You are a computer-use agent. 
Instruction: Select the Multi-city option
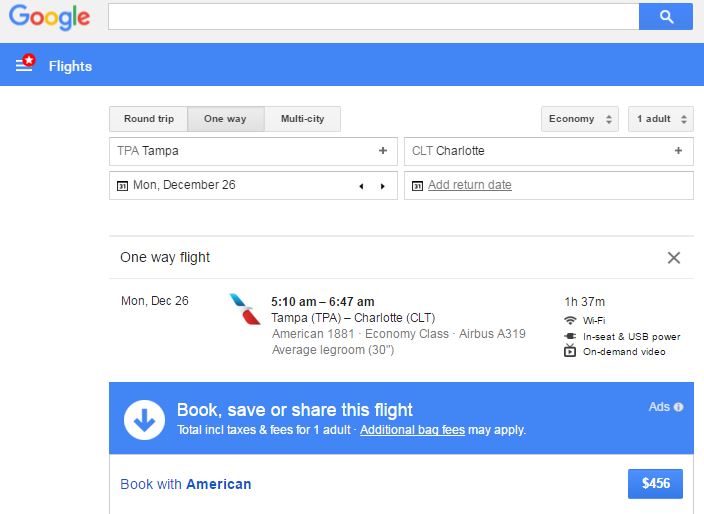[x=302, y=119]
